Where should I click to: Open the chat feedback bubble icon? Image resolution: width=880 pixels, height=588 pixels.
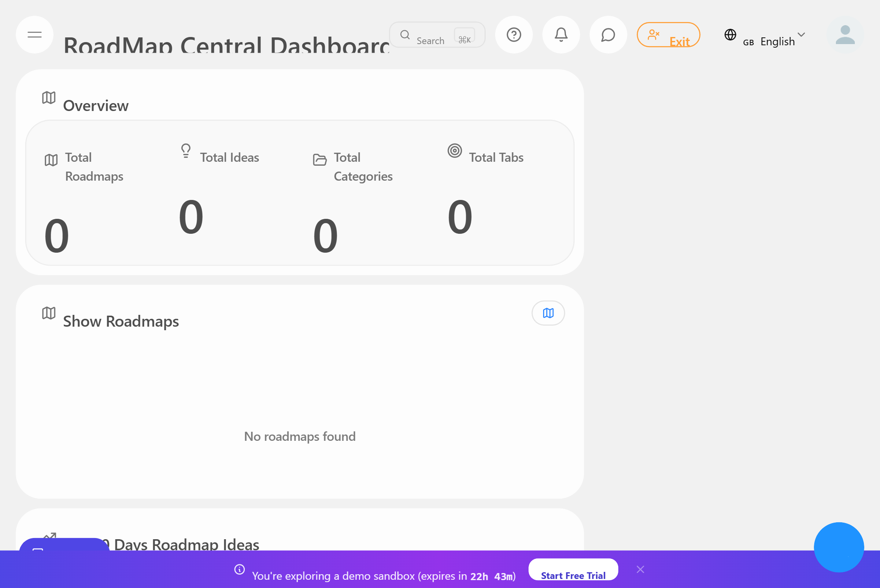tap(608, 35)
